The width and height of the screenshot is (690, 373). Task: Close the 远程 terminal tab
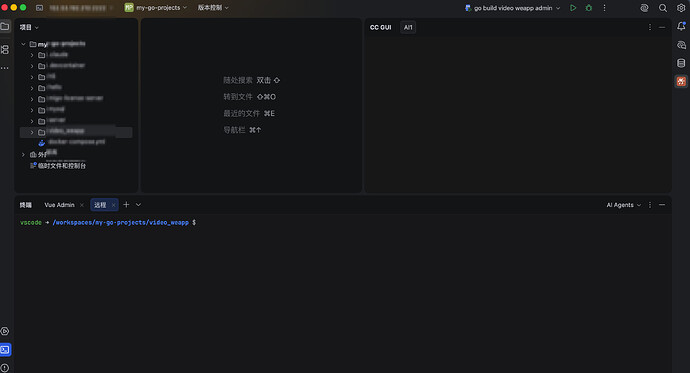click(x=113, y=205)
